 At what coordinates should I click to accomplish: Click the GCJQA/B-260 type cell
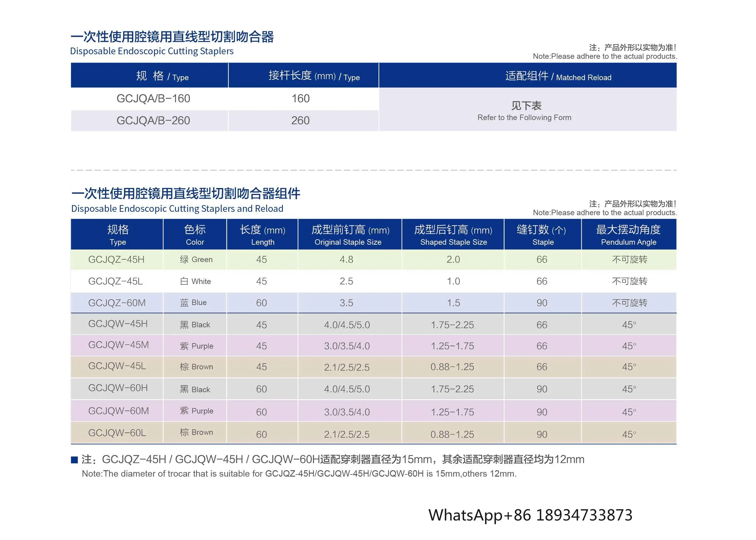tap(153, 120)
